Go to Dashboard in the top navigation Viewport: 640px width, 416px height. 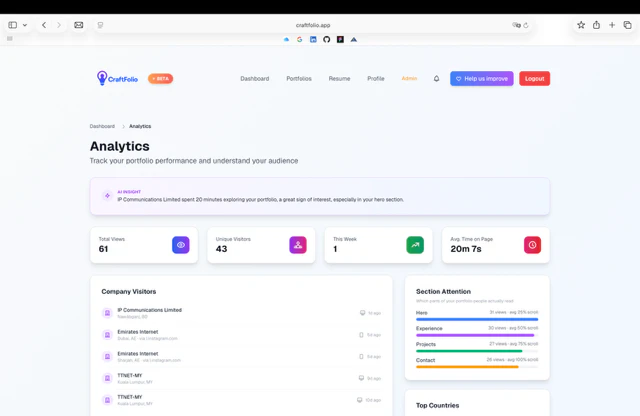coord(255,78)
